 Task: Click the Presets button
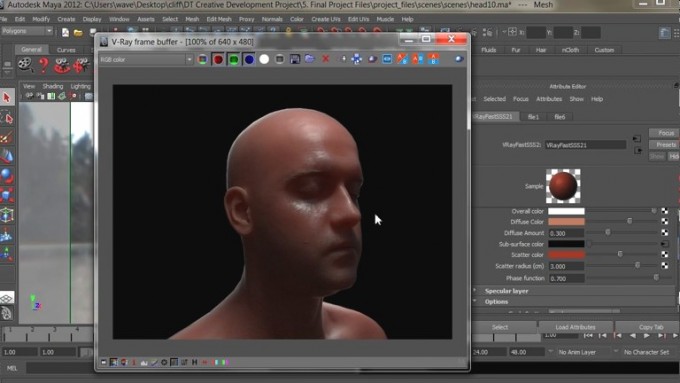click(664, 144)
